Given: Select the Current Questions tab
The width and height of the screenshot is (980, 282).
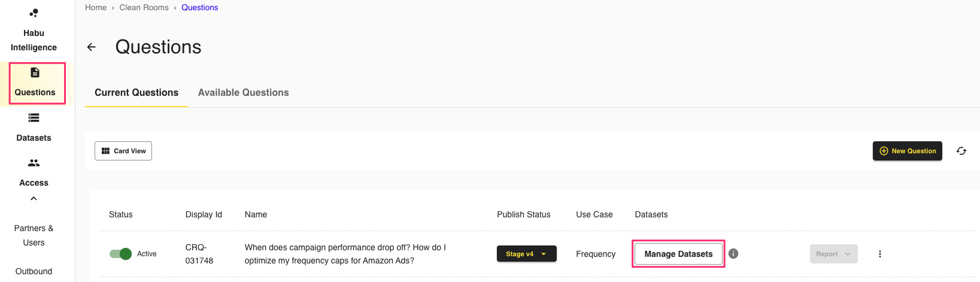Looking at the screenshot, I should (136, 92).
